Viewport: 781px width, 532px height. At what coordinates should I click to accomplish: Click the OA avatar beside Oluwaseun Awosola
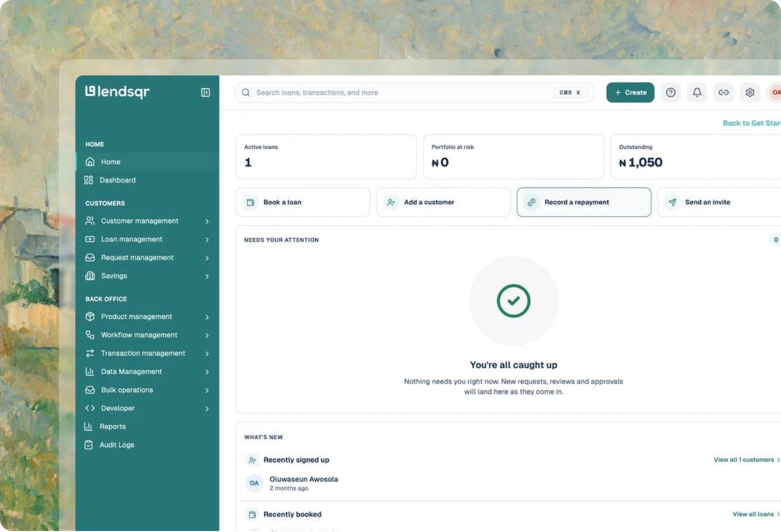254,483
